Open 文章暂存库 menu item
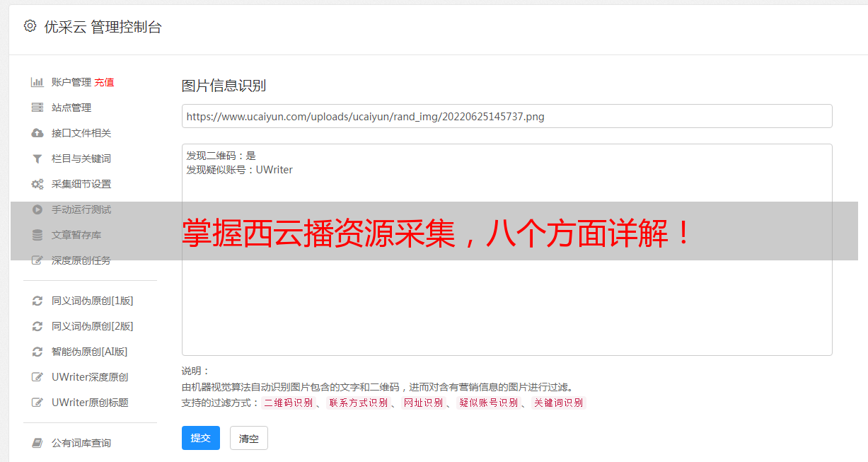868x462 pixels. [76, 235]
